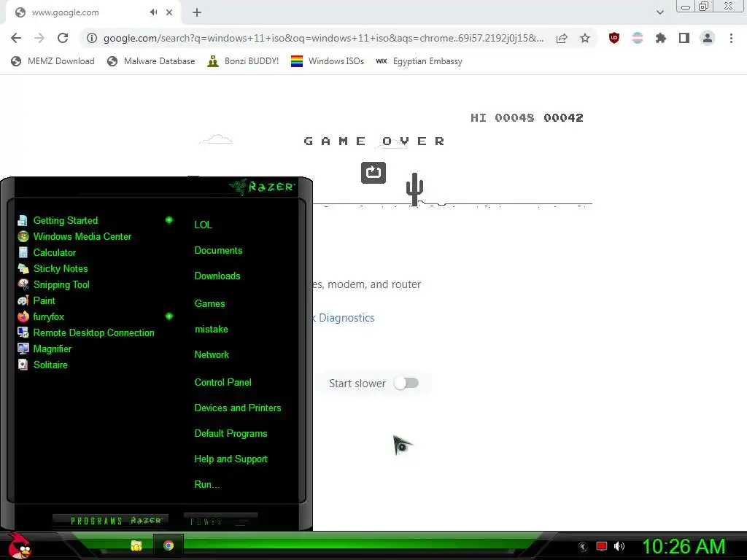
Task: Toggle the Start slower switch
Action: coord(406,383)
